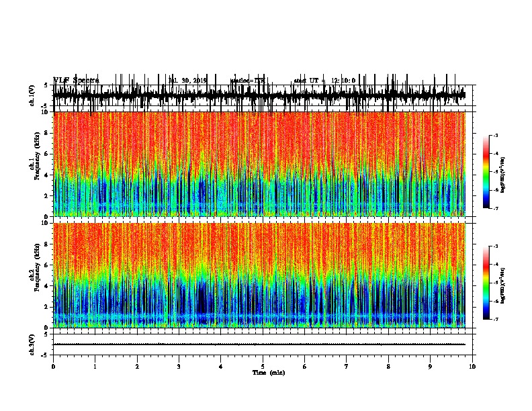The width and height of the screenshot is (532, 411).
Task: Click the '5' tick on Time axis
Action: click(x=263, y=367)
